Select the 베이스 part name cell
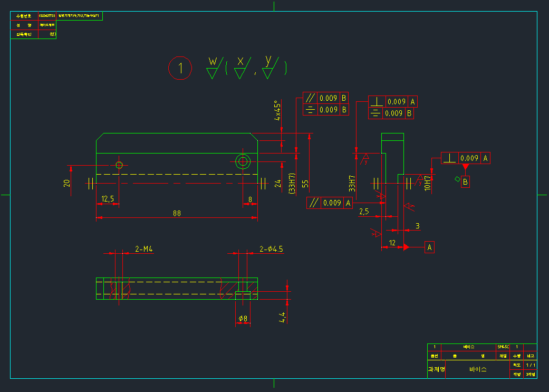Viewport: 549px width, 392px height. click(x=469, y=347)
